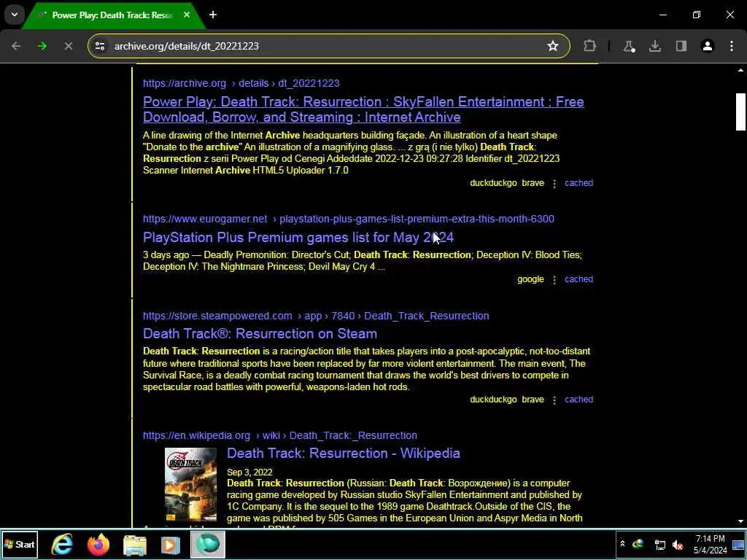The height and width of the screenshot is (560, 747).
Task: Click the archive.org details dt_20221223 URL
Action: pyautogui.click(x=241, y=83)
